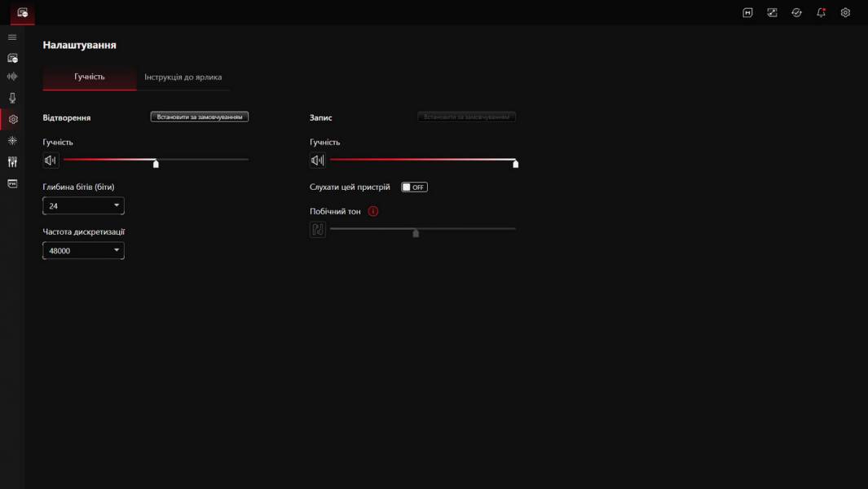
Task: Click Встановити за замовчуванням for Відтворення
Action: point(200,117)
